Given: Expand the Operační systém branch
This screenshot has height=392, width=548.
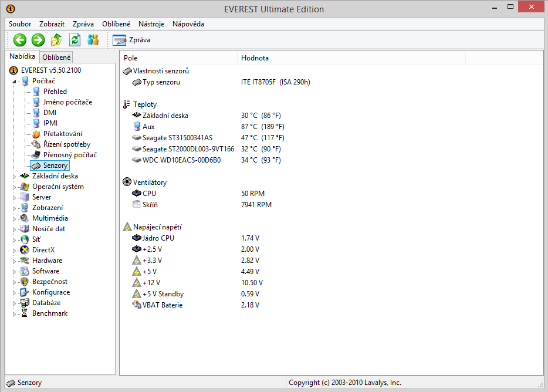Looking at the screenshot, I should click(x=14, y=187).
